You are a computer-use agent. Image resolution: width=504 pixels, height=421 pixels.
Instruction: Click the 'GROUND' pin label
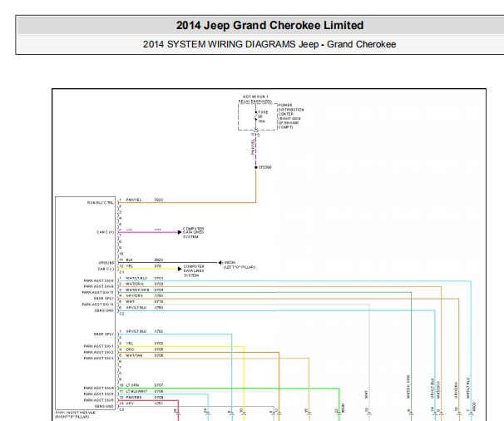[106, 263]
